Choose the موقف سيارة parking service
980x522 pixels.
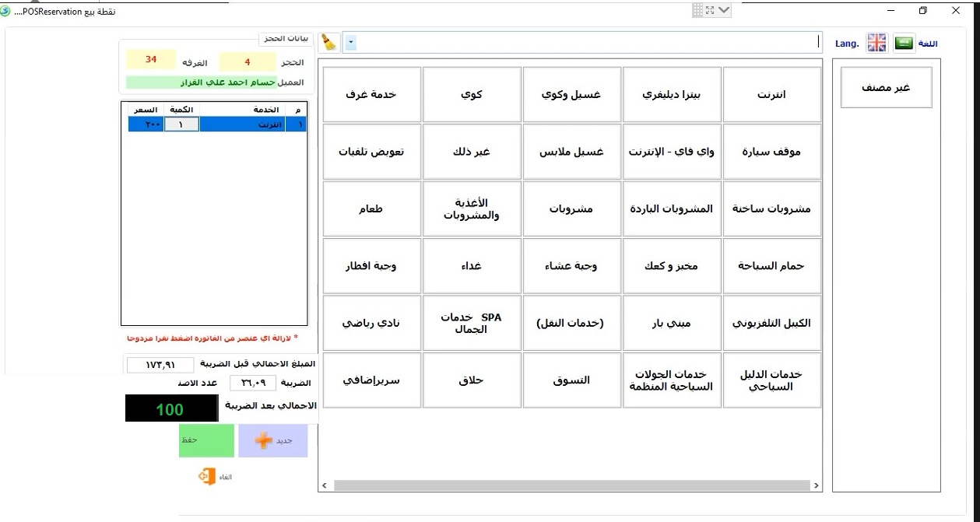(771, 152)
